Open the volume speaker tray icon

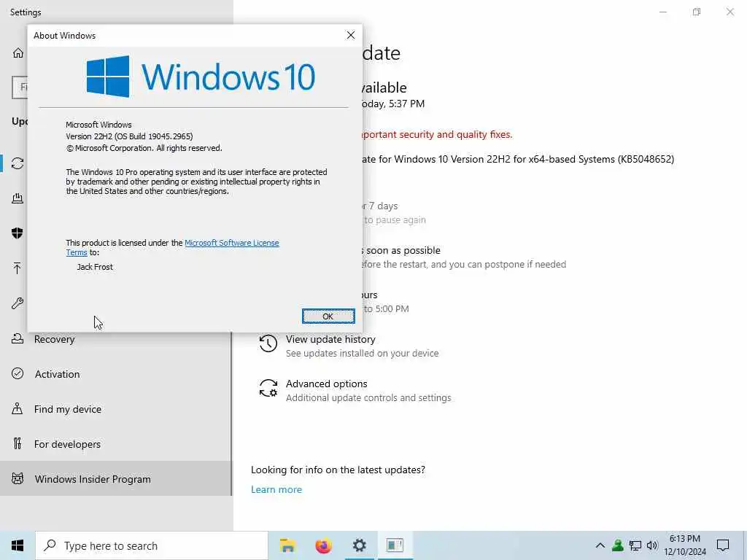652,545
